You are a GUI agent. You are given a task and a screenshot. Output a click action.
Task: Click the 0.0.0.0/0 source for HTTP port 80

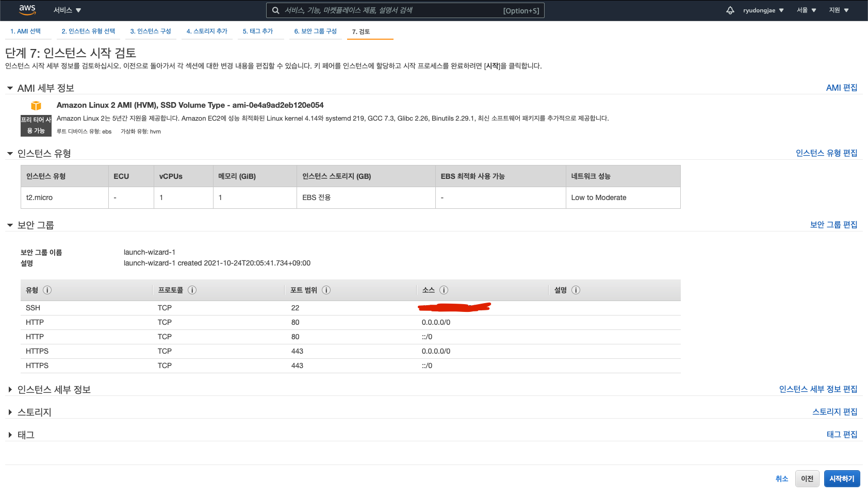pos(436,323)
